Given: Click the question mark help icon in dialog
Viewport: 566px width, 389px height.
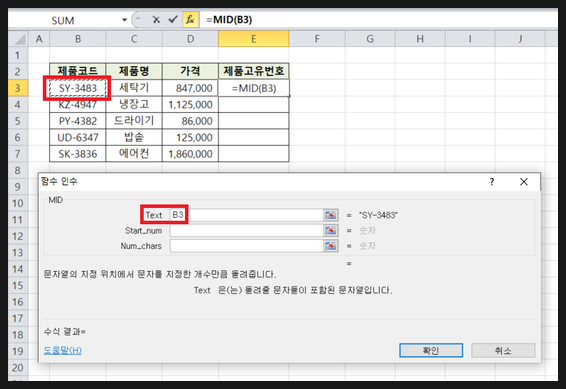Looking at the screenshot, I should 492,182.
